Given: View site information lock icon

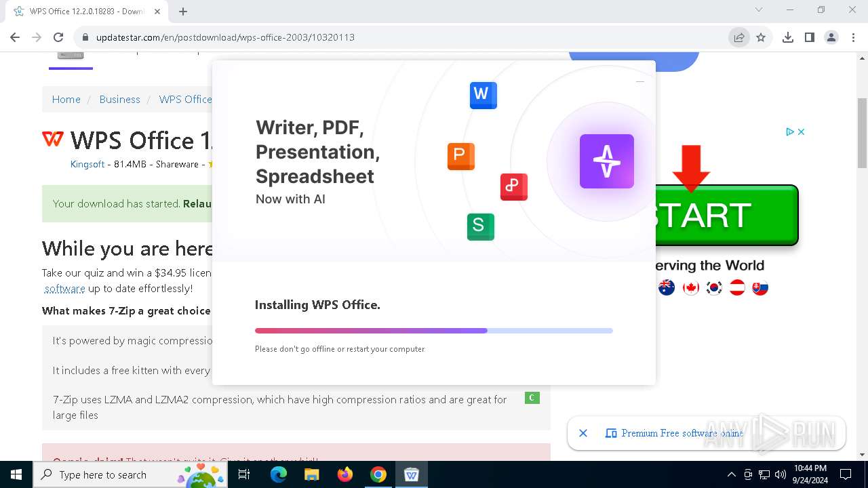Looking at the screenshot, I should 85,37.
